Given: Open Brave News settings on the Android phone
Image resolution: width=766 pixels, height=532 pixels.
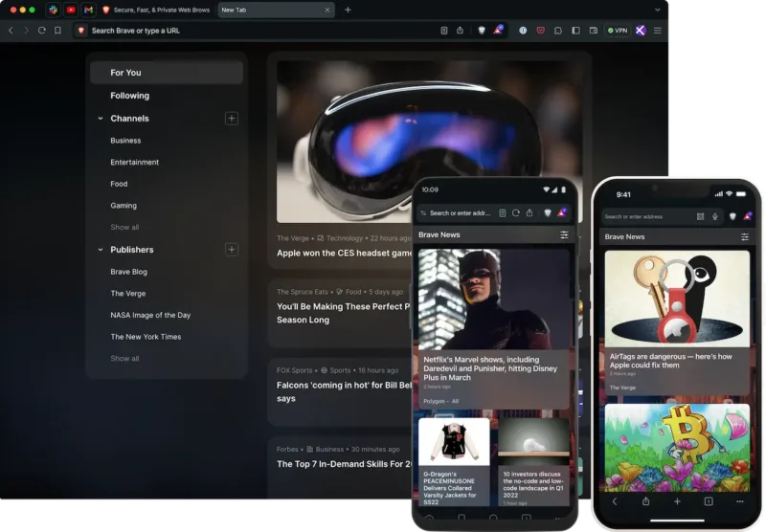Looking at the screenshot, I should coord(564,234).
